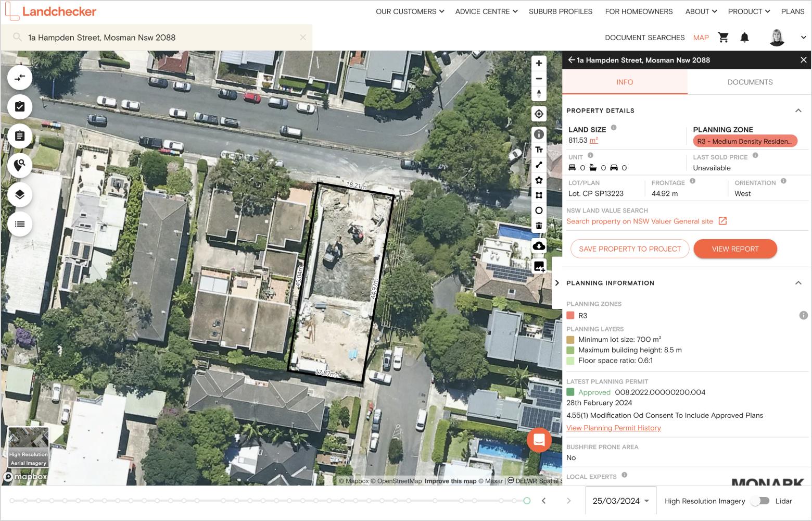Click the Landchecker logo

[x=51, y=11]
